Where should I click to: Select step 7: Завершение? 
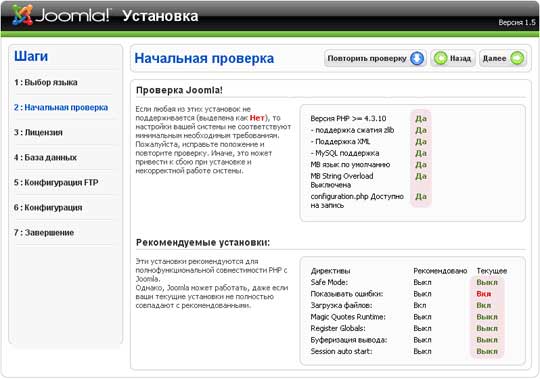click(44, 233)
